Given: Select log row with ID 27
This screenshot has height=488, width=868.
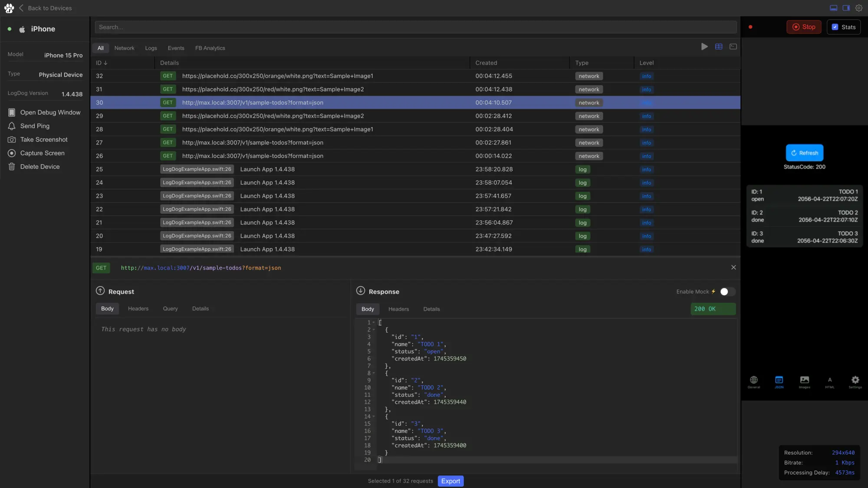Looking at the screenshot, I should (415, 143).
